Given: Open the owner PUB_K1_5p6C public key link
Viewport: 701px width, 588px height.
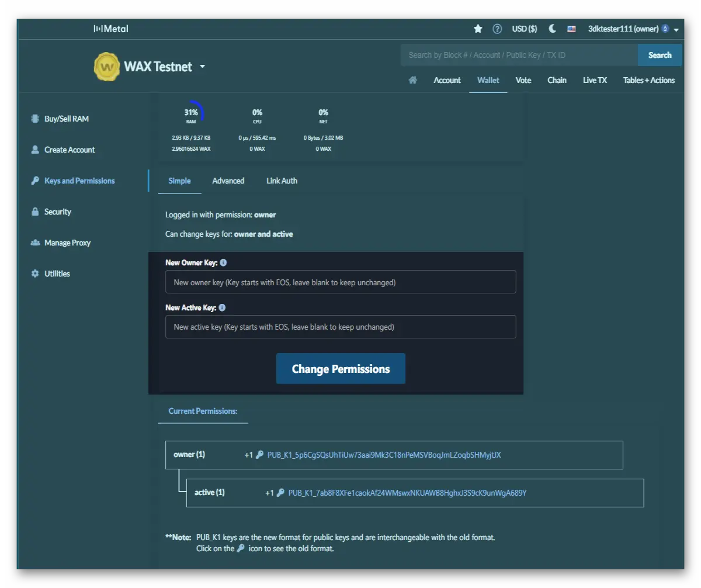Looking at the screenshot, I should [x=384, y=454].
